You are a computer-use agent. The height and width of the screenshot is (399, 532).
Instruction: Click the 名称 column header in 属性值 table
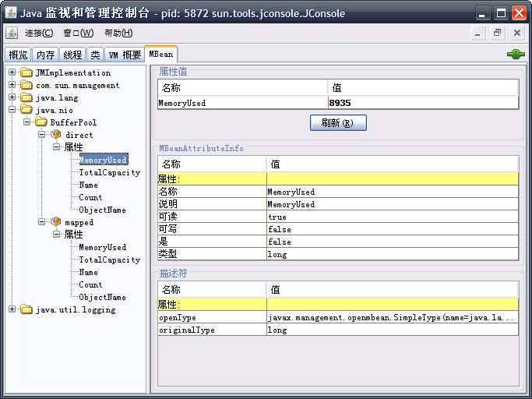point(243,88)
